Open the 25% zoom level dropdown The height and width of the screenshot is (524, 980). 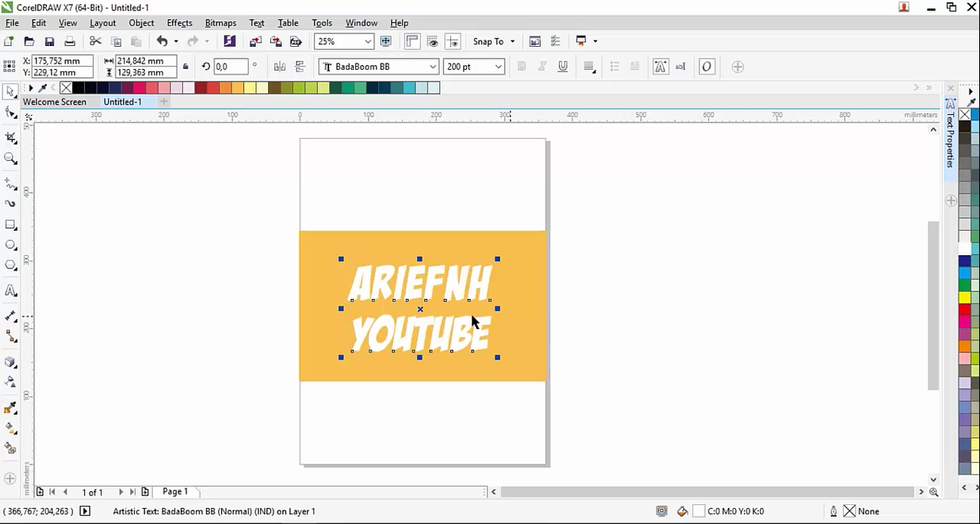tap(368, 41)
